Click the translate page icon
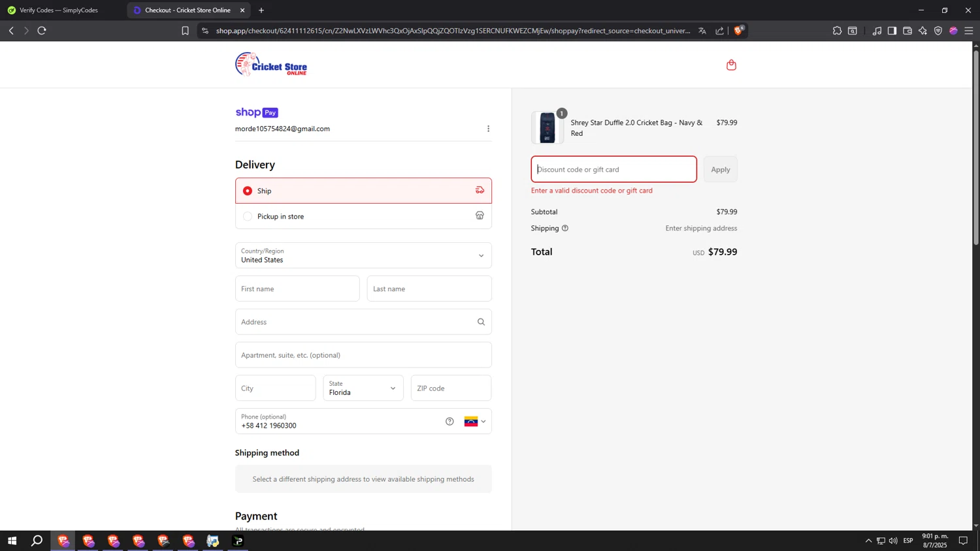Image resolution: width=980 pixels, height=551 pixels. pos(702,31)
